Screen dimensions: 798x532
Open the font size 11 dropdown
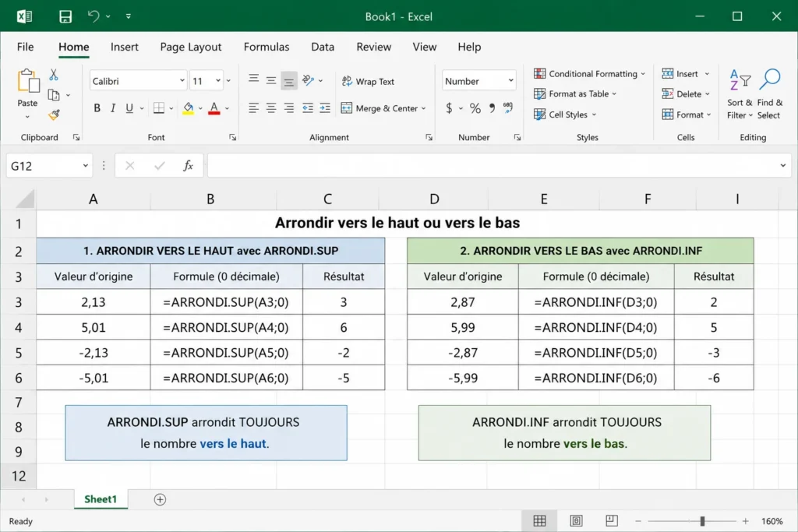point(218,81)
